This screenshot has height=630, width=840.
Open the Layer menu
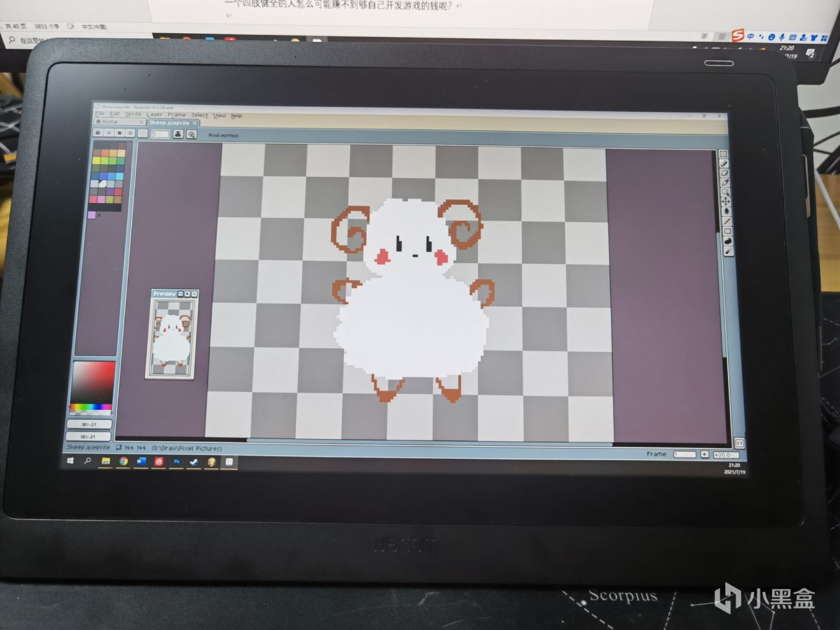click(155, 114)
